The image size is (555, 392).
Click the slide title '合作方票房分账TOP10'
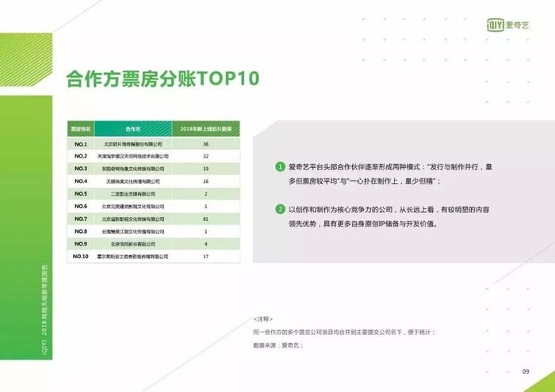point(163,78)
